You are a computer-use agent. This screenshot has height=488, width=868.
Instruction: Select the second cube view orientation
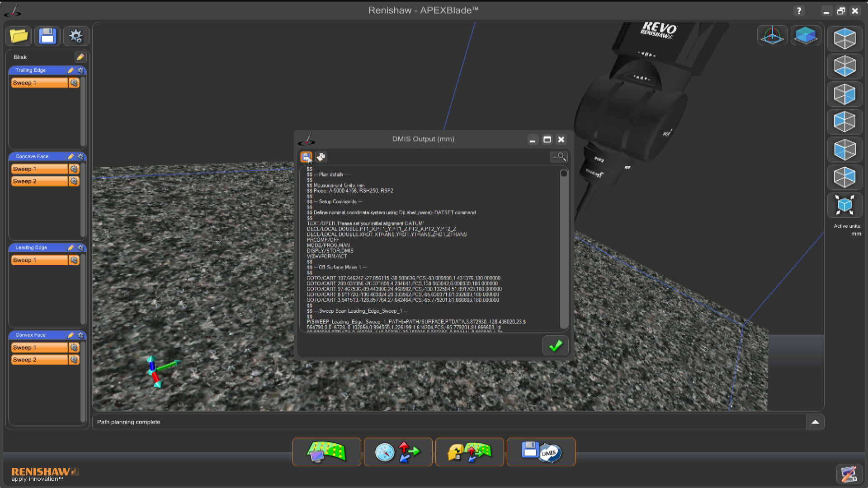pos(844,66)
